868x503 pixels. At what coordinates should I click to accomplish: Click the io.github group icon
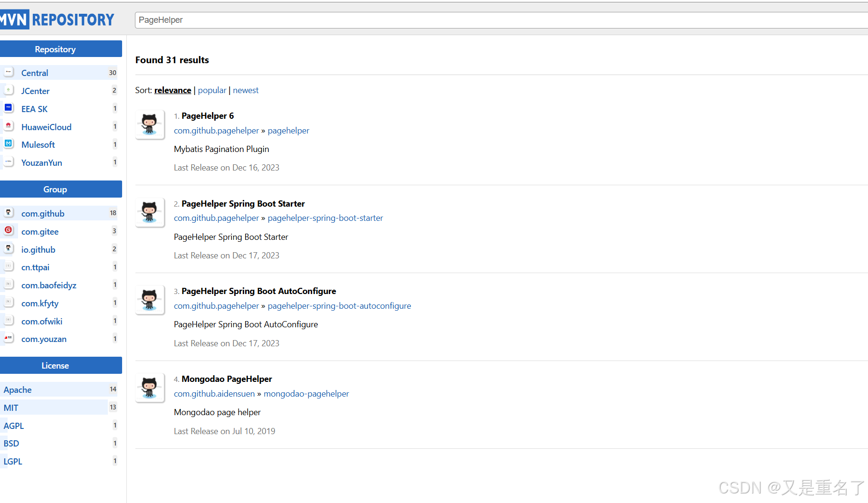click(9, 249)
